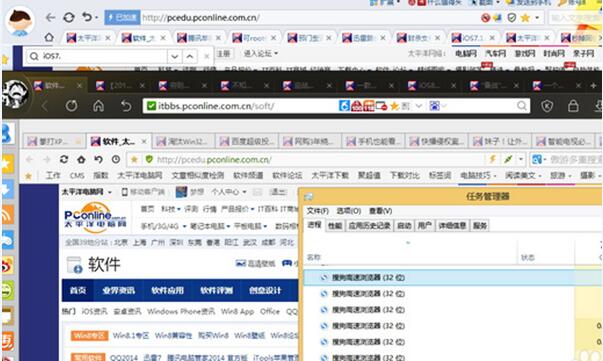Click undo arrow in dark itbbs browser
Image resolution: width=603 pixels, height=361 pixels.
(126, 106)
